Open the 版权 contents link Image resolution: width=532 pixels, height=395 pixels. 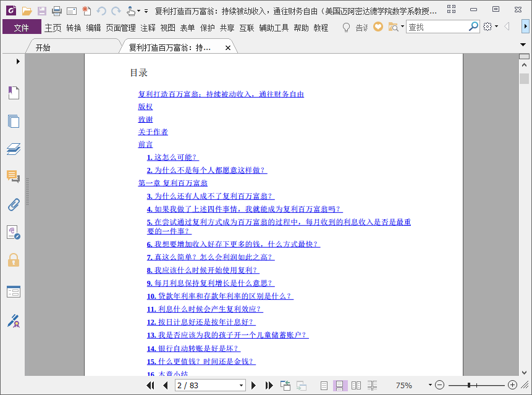coord(145,107)
